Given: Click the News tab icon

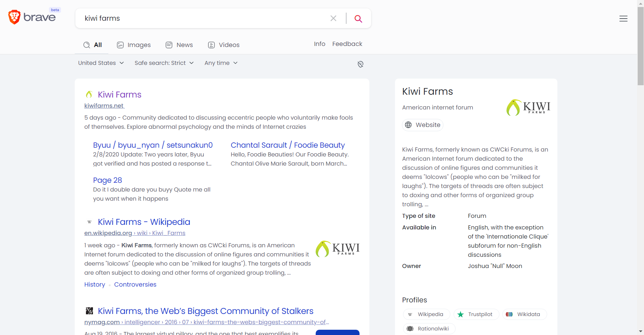Looking at the screenshot, I should [169, 45].
